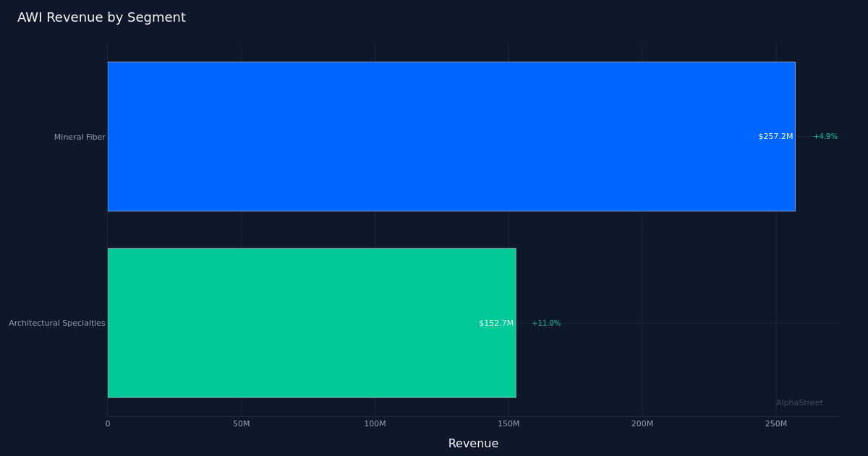Screen dimensions: 868x456
Task: Select the 100M tick label
Action: click(x=375, y=423)
